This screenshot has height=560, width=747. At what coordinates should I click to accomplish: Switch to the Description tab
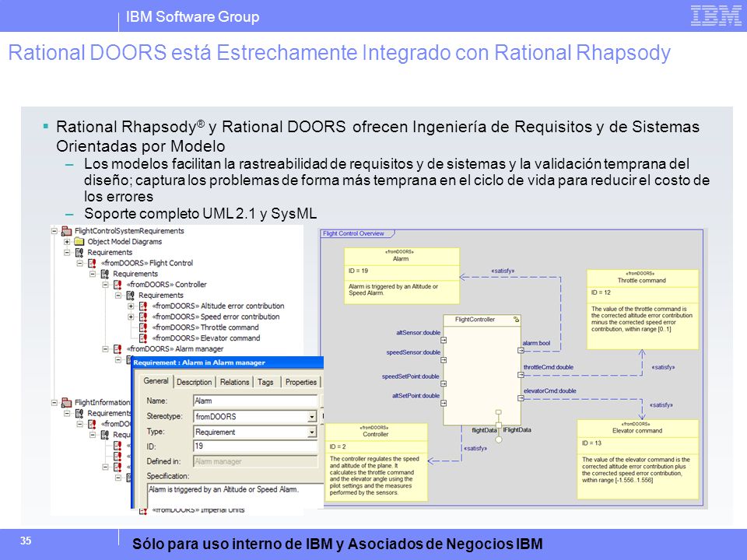tap(194, 382)
